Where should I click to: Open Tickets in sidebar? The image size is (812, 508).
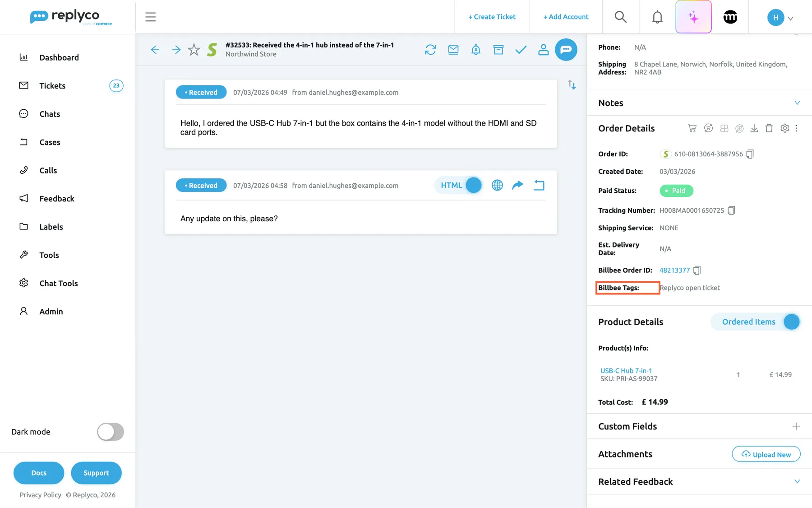(x=52, y=86)
